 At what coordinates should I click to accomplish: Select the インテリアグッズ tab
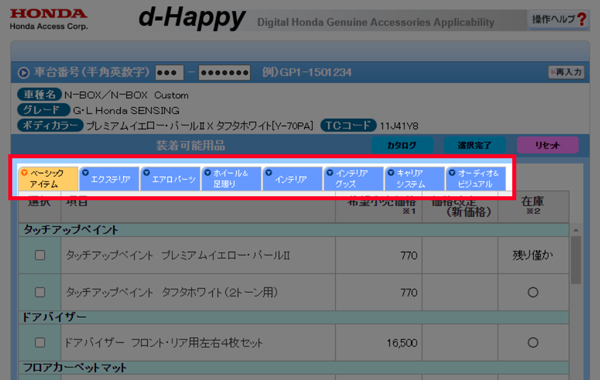click(354, 178)
